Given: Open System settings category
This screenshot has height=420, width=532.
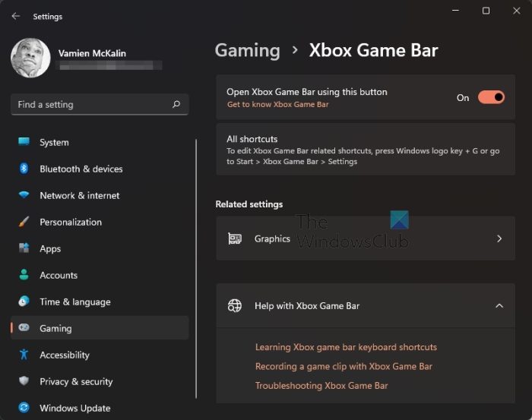Looking at the screenshot, I should (100, 142).
